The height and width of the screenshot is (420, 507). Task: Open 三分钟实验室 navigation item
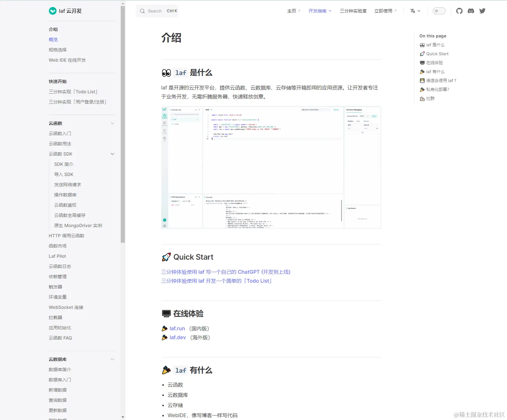click(353, 11)
